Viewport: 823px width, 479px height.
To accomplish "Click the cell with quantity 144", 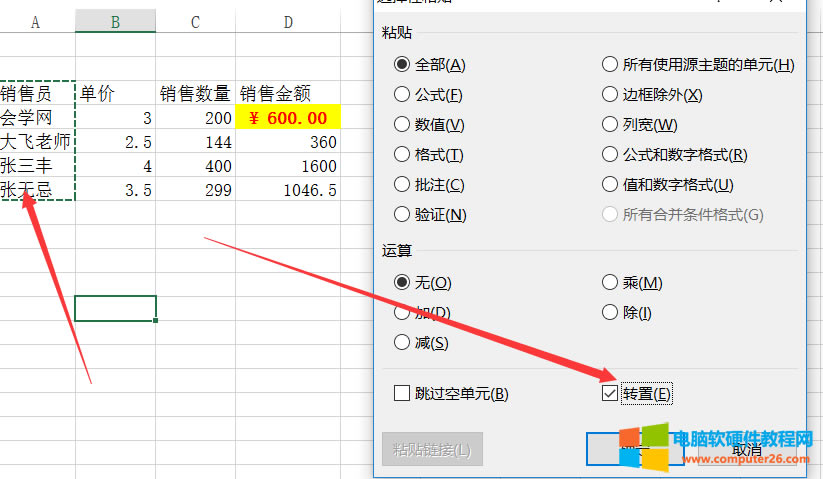I will [x=195, y=141].
